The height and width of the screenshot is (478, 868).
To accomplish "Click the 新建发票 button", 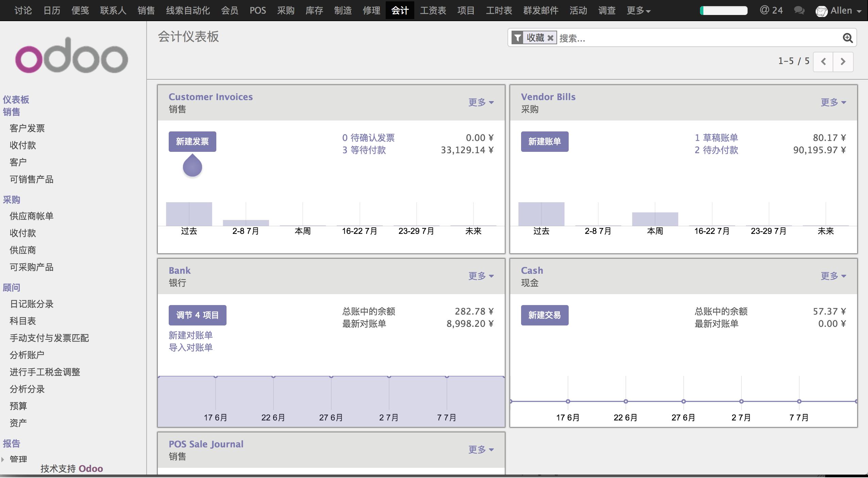I will (192, 141).
